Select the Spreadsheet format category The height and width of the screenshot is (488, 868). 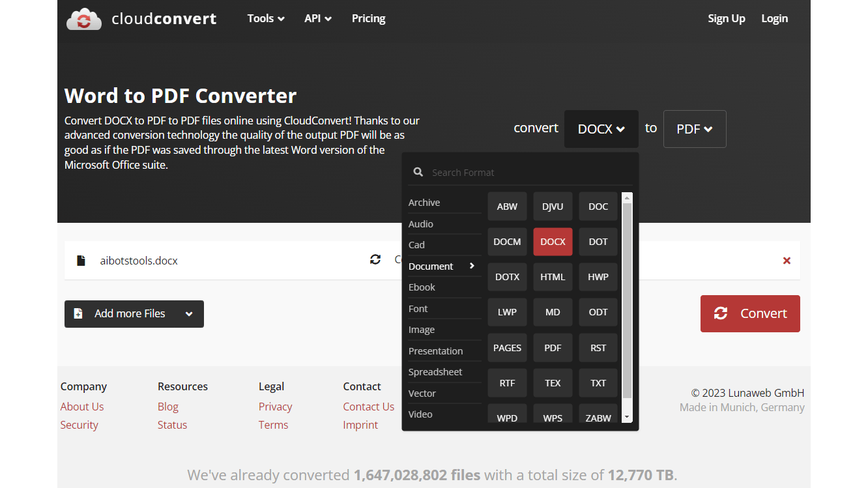tap(444, 372)
